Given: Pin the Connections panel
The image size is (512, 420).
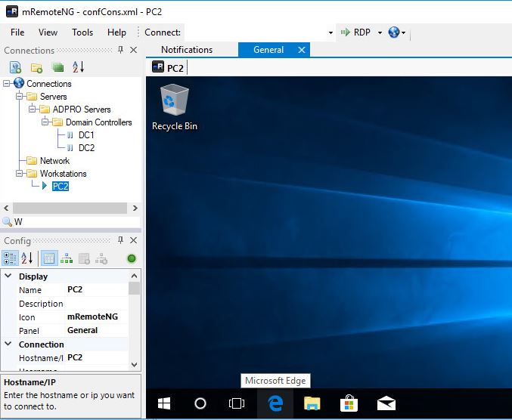Looking at the screenshot, I should tap(120, 50).
